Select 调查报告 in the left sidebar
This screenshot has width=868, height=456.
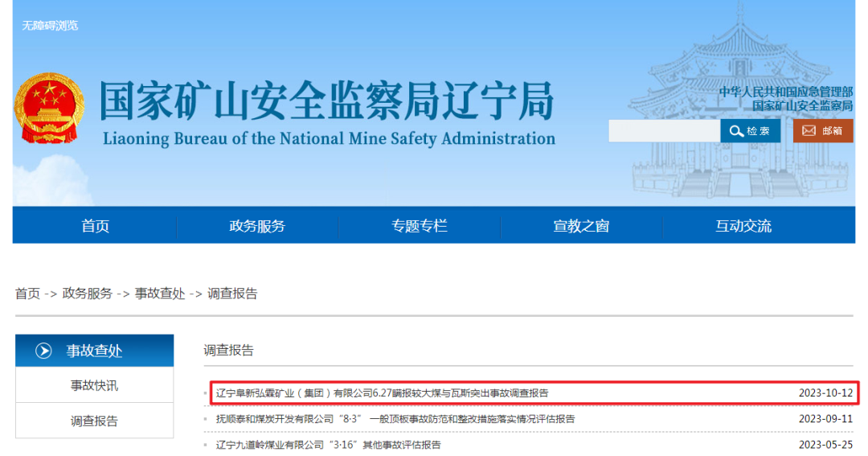pos(94,421)
